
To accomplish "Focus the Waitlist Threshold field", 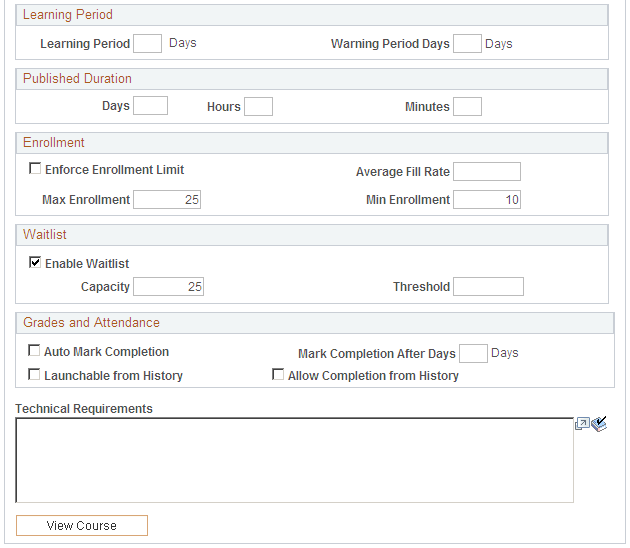I will point(489,286).
